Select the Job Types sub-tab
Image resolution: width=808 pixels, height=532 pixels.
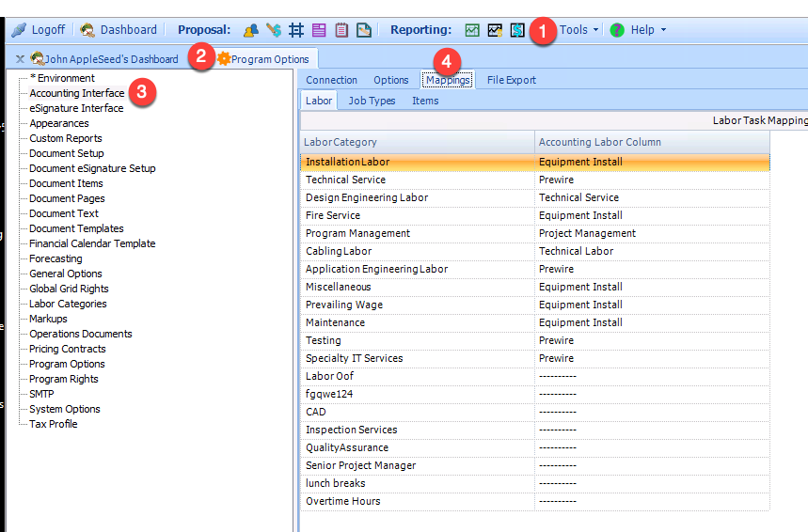[x=372, y=101]
